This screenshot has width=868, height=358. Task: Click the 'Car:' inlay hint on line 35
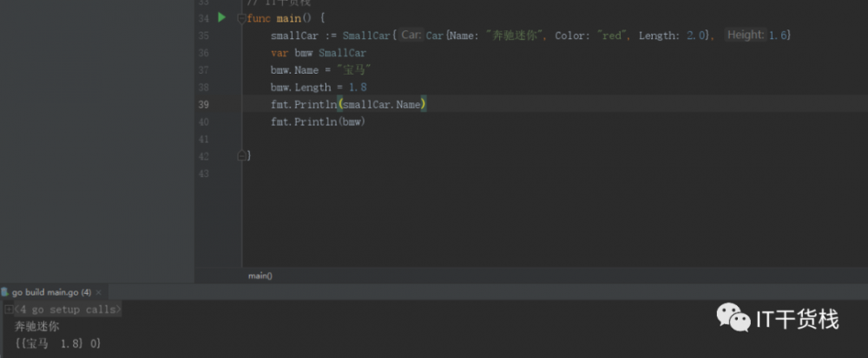click(x=411, y=35)
